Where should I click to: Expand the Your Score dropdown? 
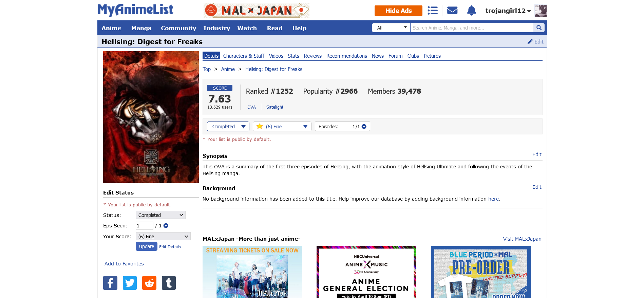click(163, 237)
